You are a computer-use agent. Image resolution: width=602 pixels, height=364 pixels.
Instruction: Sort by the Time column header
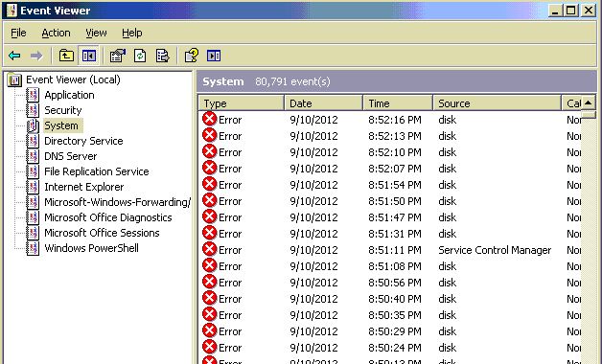point(398,103)
